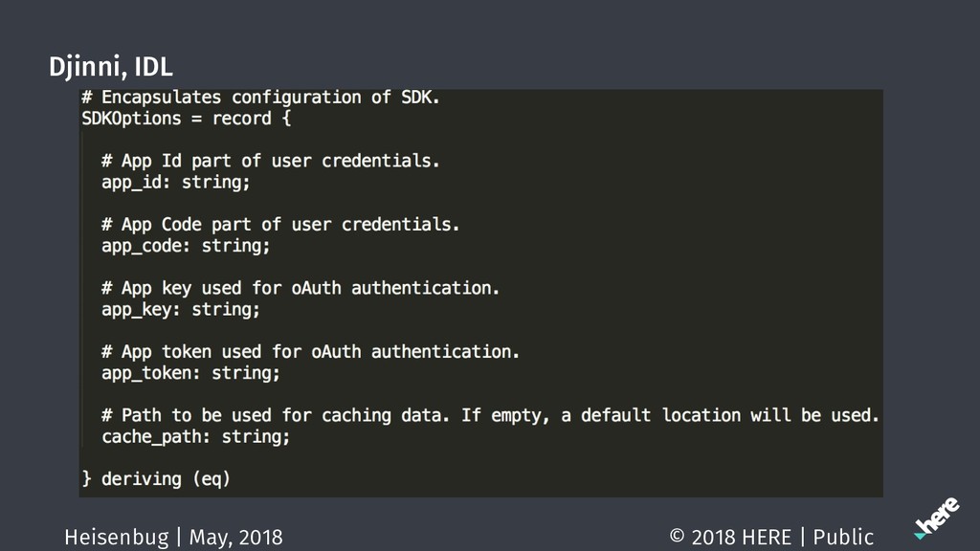980x551 pixels.
Task: Click the App Id part comment line
Action: point(271,161)
